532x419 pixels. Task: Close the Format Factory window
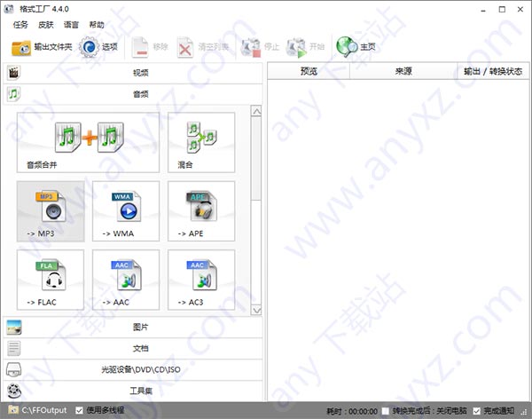click(520, 10)
